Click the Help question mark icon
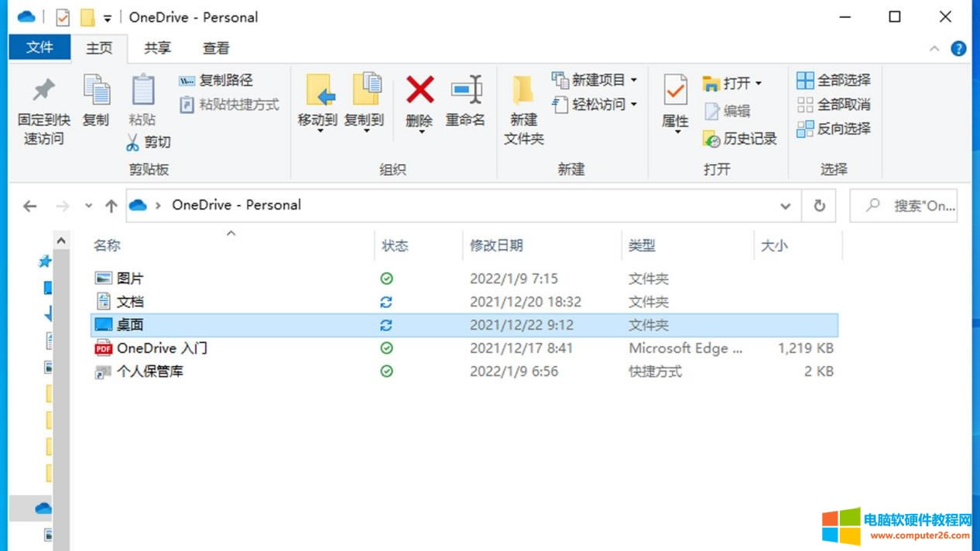The width and height of the screenshot is (980, 551). tap(958, 48)
